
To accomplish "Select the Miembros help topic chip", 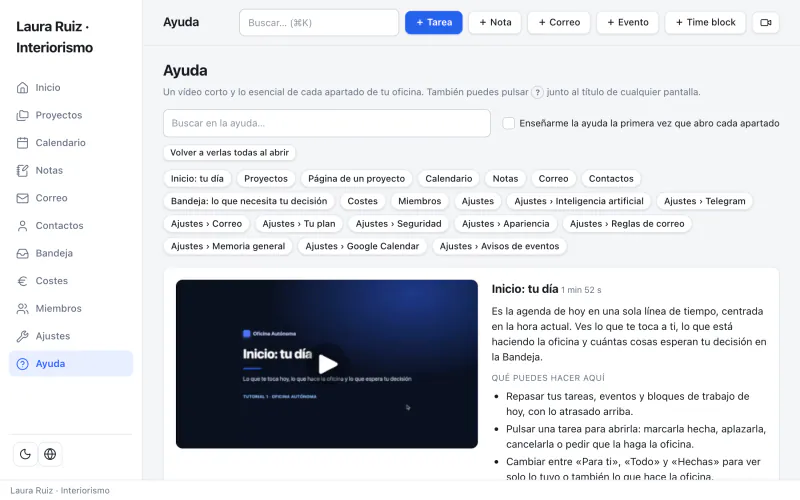I will pyautogui.click(x=420, y=201).
